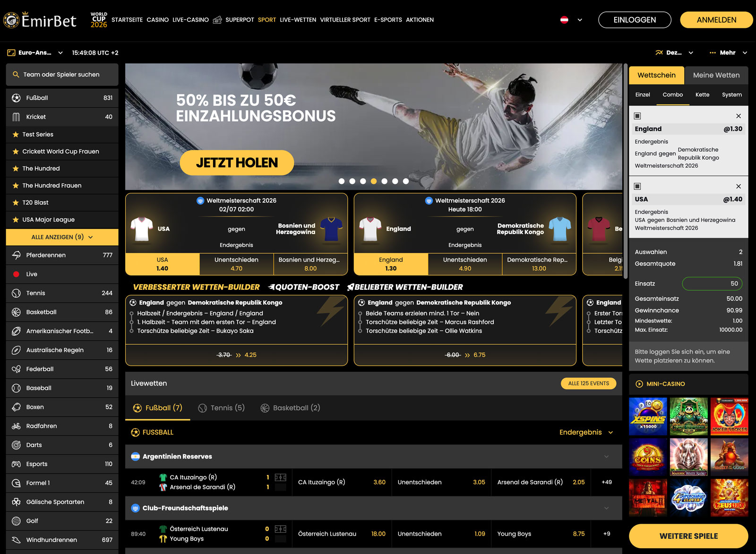Select the fourth banner carousel dot
Image resolution: width=756 pixels, height=554 pixels.
pos(374,181)
